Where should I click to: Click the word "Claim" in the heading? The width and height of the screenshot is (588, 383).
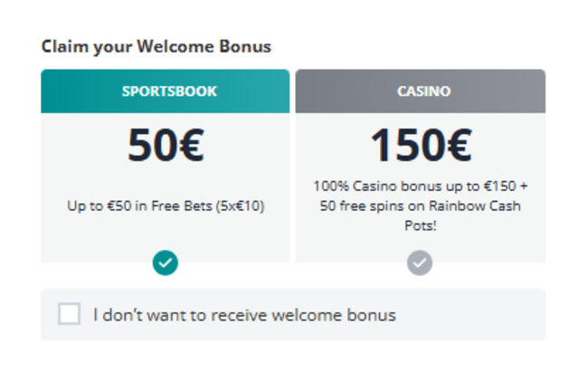pos(64,46)
